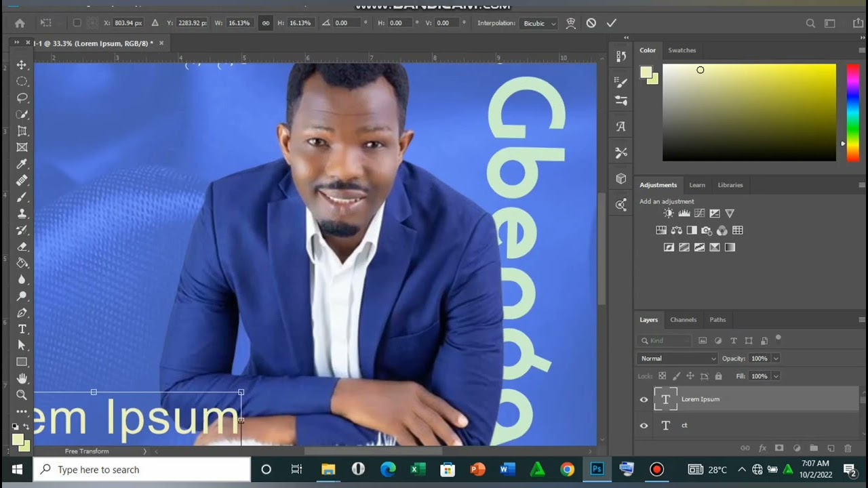Open the Color panel menu
Viewport: 868px width, 488px height.
click(861, 50)
